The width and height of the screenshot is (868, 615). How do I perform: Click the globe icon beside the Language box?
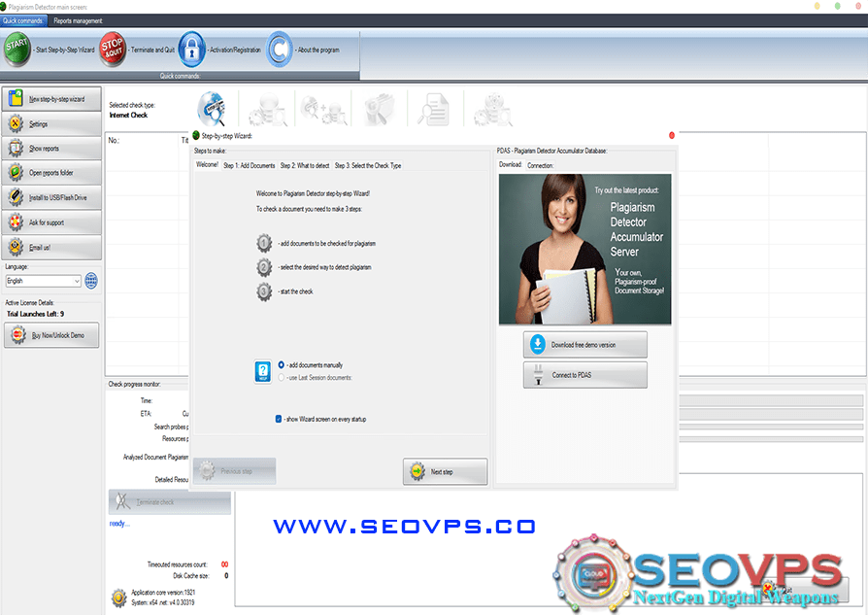click(91, 281)
